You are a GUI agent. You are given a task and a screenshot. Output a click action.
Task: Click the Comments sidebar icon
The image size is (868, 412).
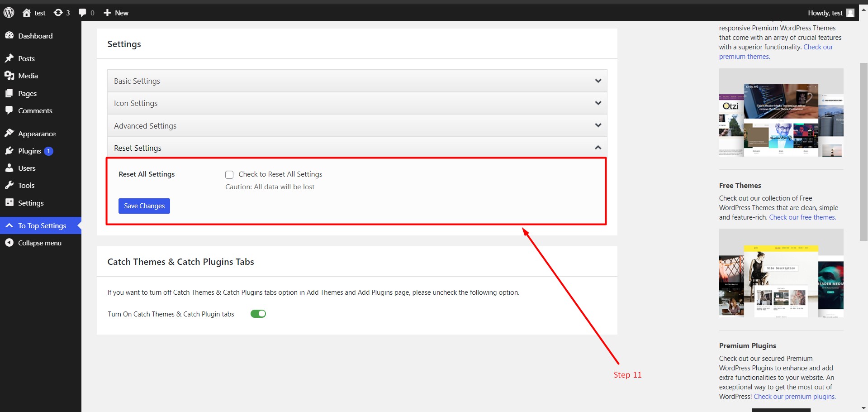click(9, 110)
